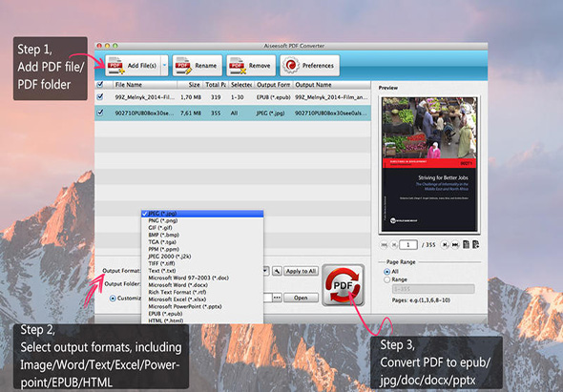Choose Microsoft Word (*.docx) format

coord(202,285)
